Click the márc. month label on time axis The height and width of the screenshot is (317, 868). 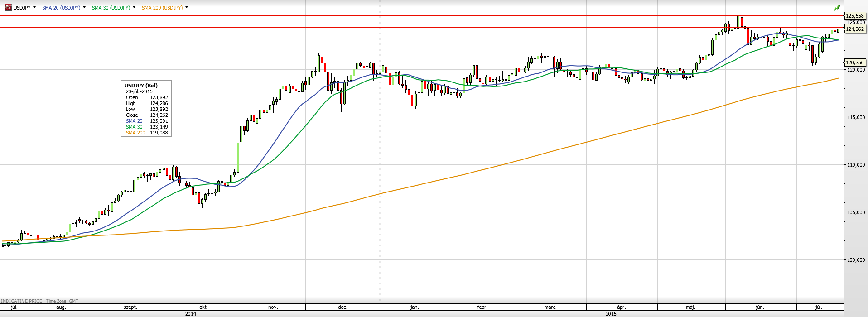click(x=550, y=307)
